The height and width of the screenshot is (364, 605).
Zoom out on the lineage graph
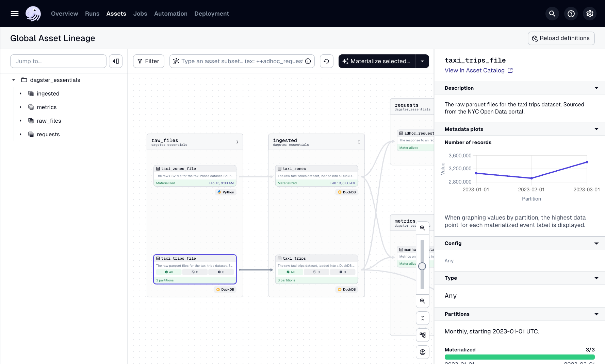pos(422,301)
